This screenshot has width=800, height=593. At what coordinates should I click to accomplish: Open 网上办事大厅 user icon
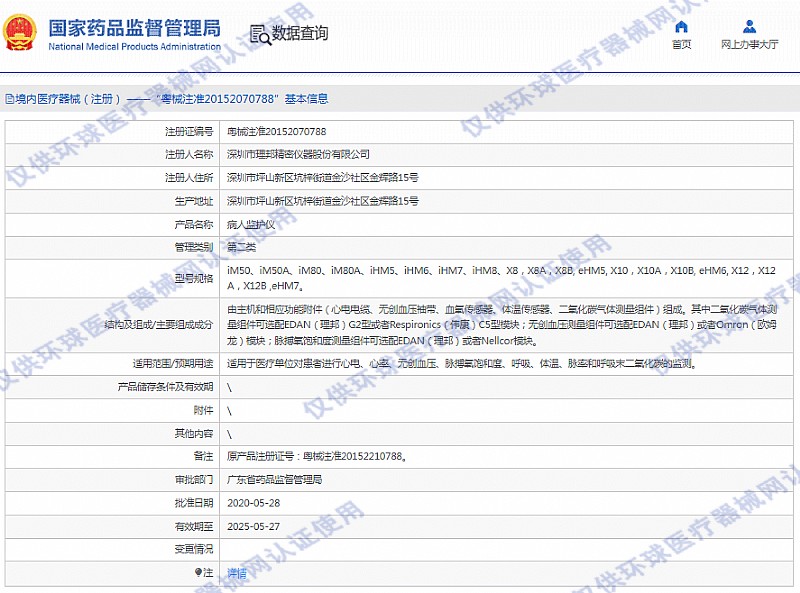pos(749,27)
